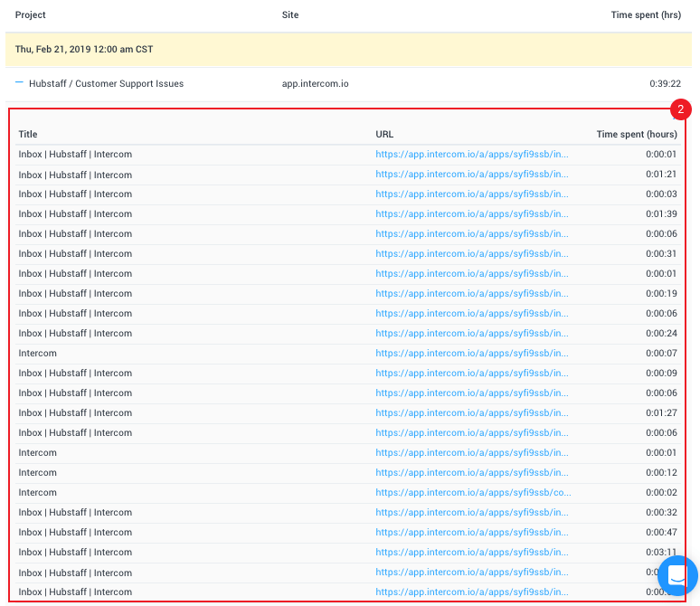Viewport: 700px width, 606px height.
Task: Select the 'app.intercom.io' site cell
Action: pyautogui.click(x=315, y=83)
